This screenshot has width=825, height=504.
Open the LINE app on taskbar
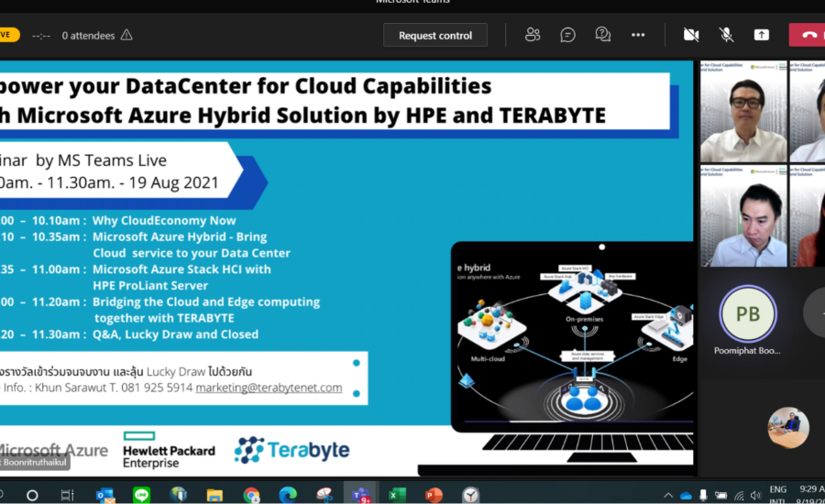(141, 495)
